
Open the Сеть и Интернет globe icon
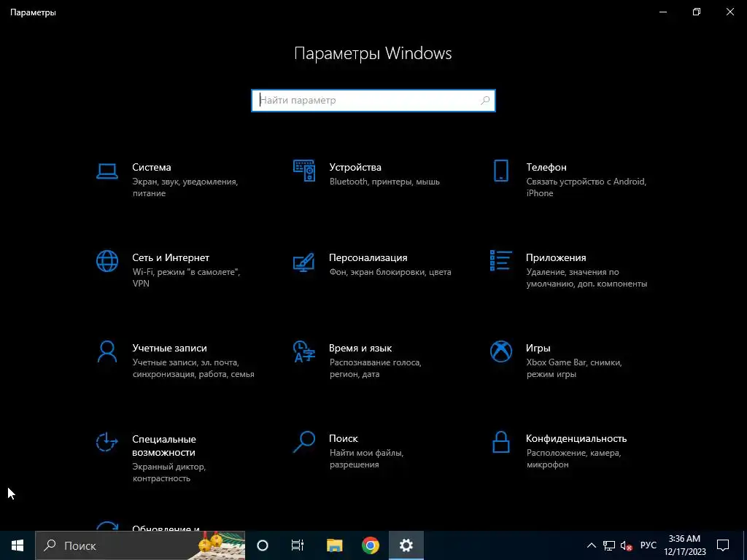click(x=107, y=261)
